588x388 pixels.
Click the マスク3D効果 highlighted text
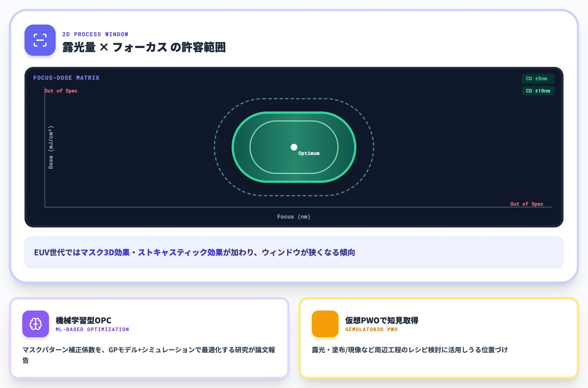(105, 253)
